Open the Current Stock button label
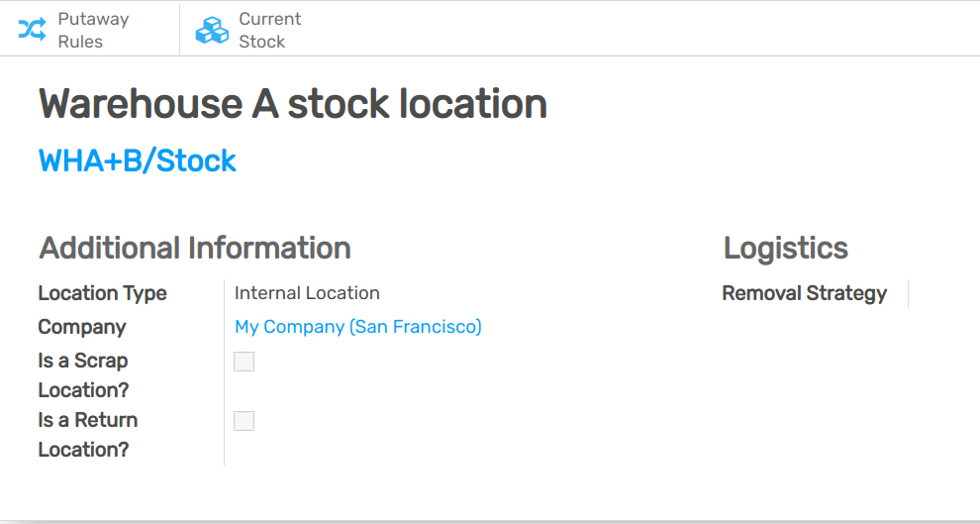980x524 pixels. (269, 30)
